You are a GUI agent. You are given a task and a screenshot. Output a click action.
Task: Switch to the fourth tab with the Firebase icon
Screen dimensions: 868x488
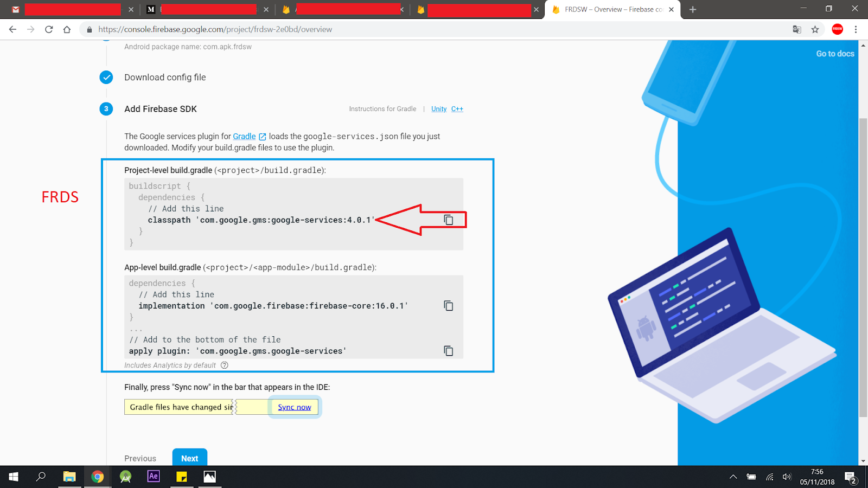(x=477, y=9)
